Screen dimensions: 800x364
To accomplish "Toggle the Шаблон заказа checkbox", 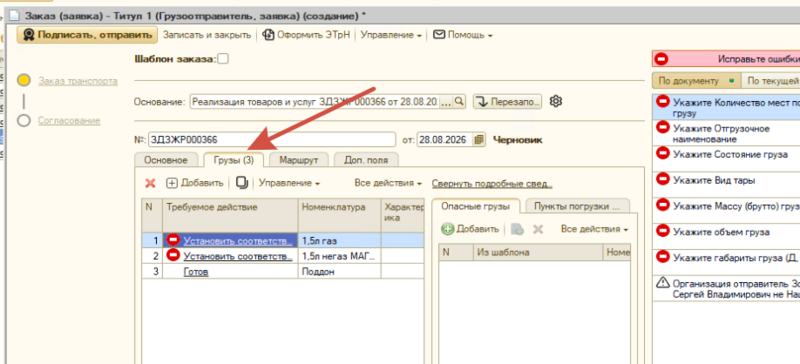I will coord(223,59).
